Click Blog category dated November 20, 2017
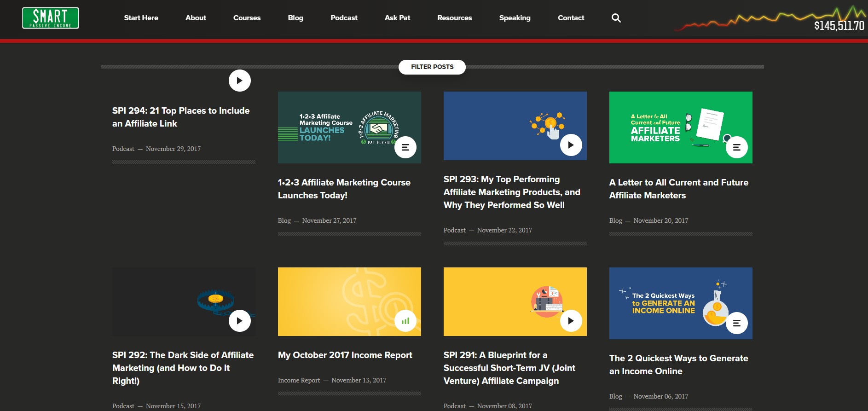Viewport: 868px width, 411px height. point(616,220)
